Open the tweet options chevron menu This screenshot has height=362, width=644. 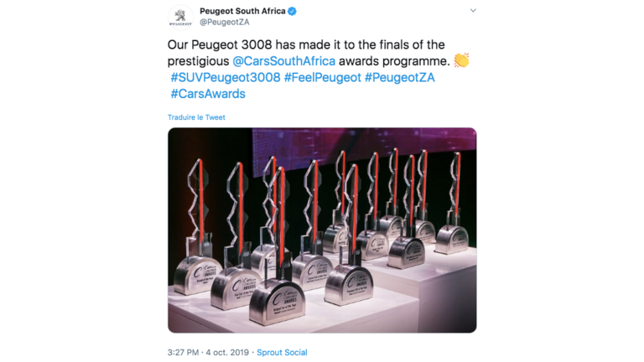[473, 11]
